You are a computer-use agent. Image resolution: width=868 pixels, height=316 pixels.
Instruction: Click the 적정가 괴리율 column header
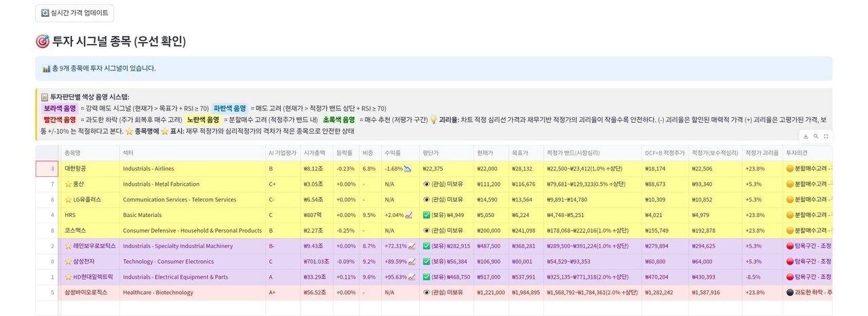click(x=762, y=153)
